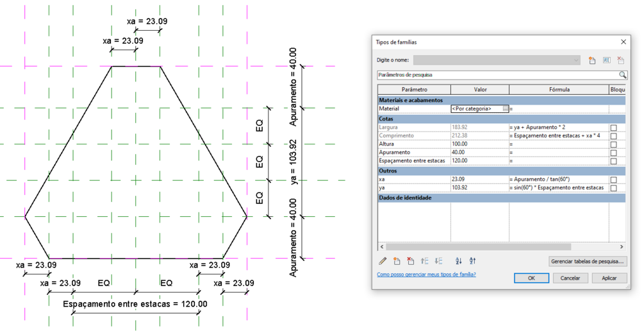
Task: Click the xa value cell 23.09 in the table
Action: [480, 179]
